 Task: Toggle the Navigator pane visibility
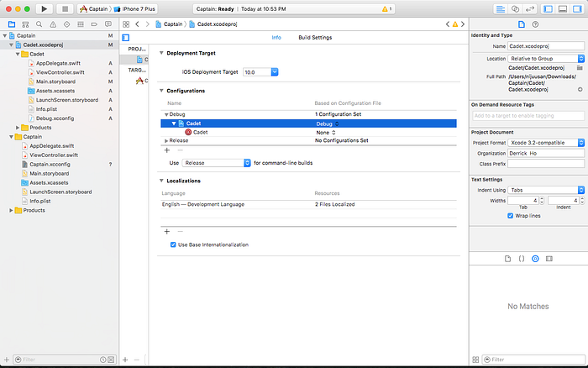click(548, 9)
